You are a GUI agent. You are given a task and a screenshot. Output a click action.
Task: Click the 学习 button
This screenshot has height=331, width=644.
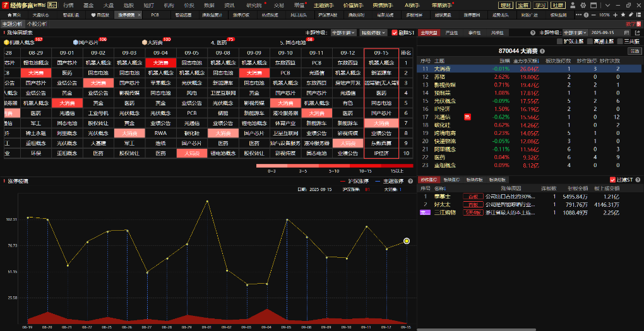pyautogui.click(x=540, y=5)
